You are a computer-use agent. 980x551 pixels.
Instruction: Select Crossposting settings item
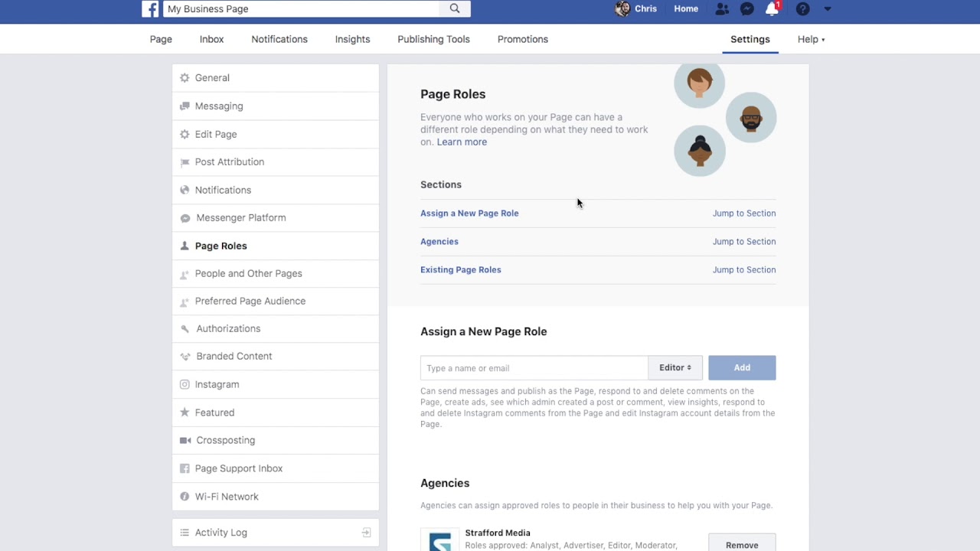click(276, 441)
